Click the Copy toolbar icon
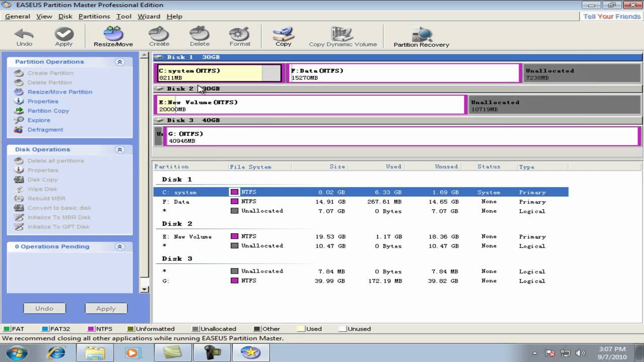 (x=283, y=37)
